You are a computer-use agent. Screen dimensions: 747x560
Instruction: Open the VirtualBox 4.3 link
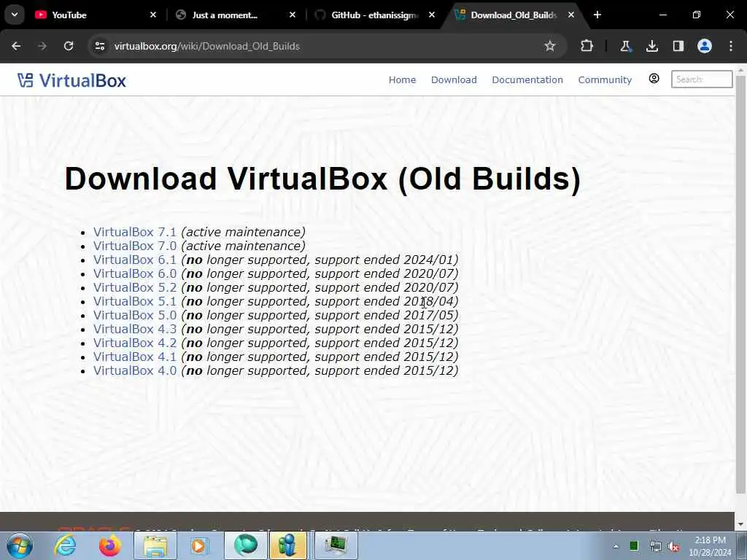coord(135,329)
